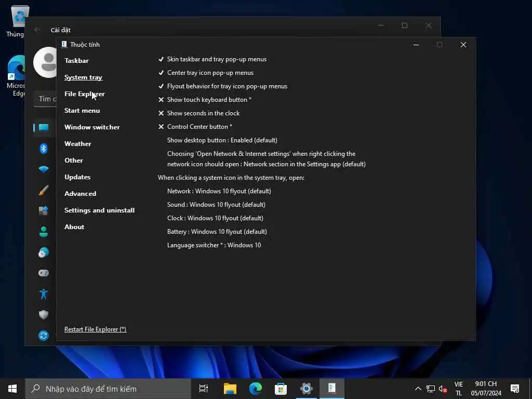This screenshot has width=532, height=399.
Task: Open the File Explorer settings section
Action: tap(85, 94)
